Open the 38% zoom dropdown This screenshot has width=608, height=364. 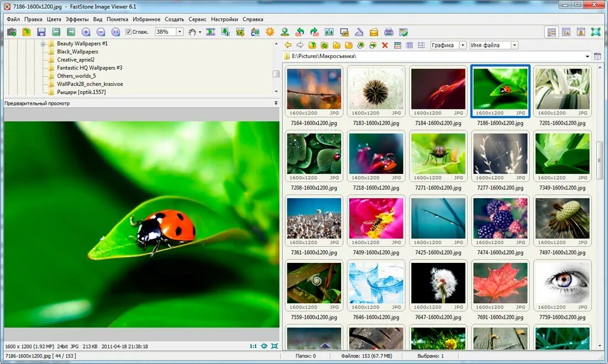[180, 32]
